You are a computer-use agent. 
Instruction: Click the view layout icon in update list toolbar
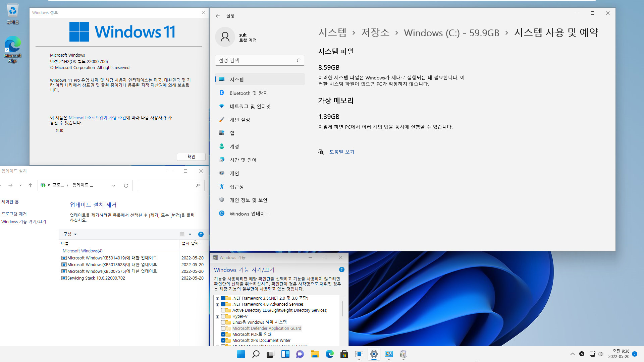[182, 234]
